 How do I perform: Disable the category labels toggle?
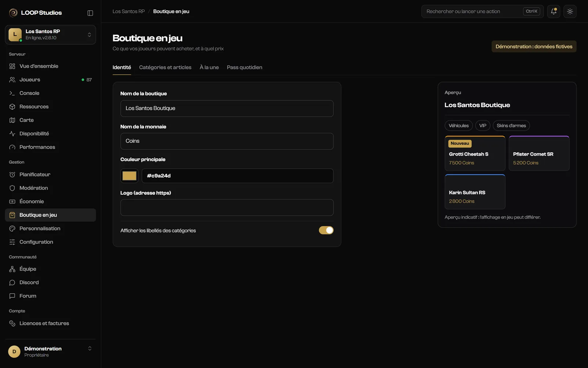click(x=326, y=230)
